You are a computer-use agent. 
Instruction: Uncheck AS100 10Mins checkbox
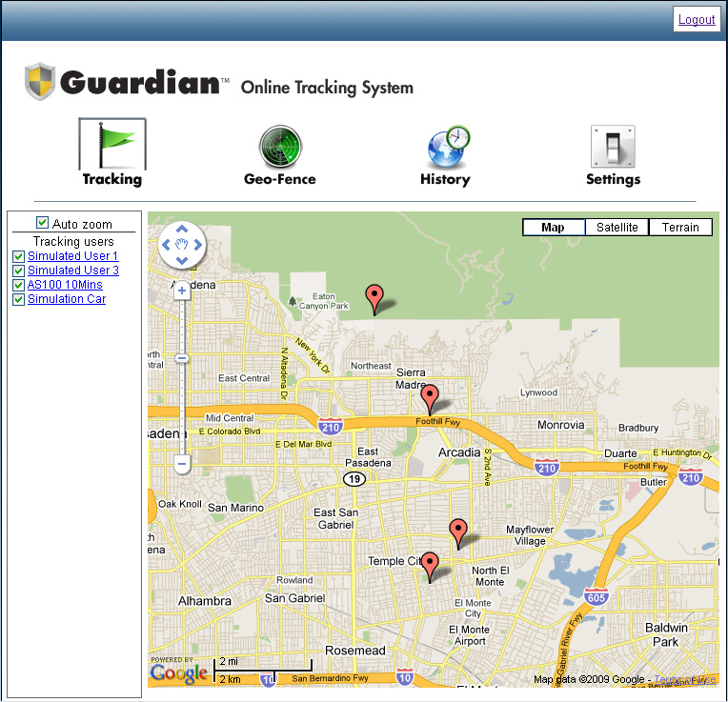18,285
